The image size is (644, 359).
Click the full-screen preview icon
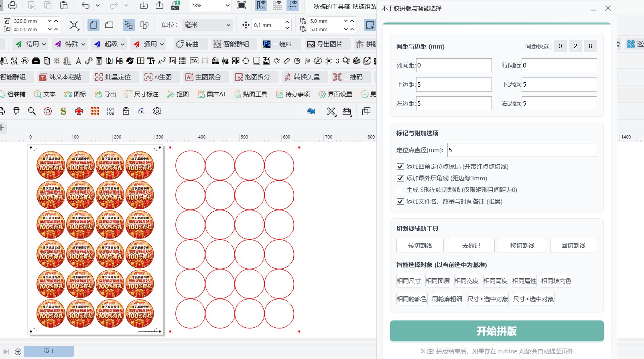[x=242, y=5]
